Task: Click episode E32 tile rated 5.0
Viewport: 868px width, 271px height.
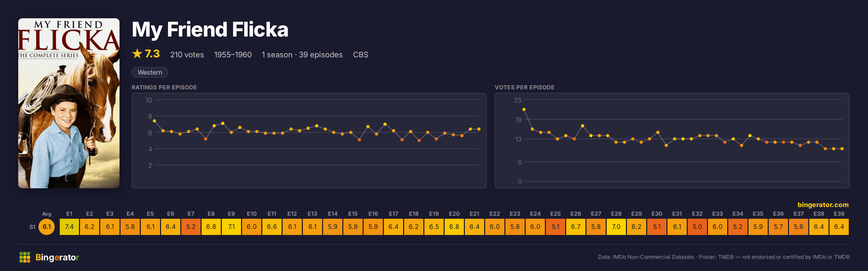Action: [x=697, y=226]
